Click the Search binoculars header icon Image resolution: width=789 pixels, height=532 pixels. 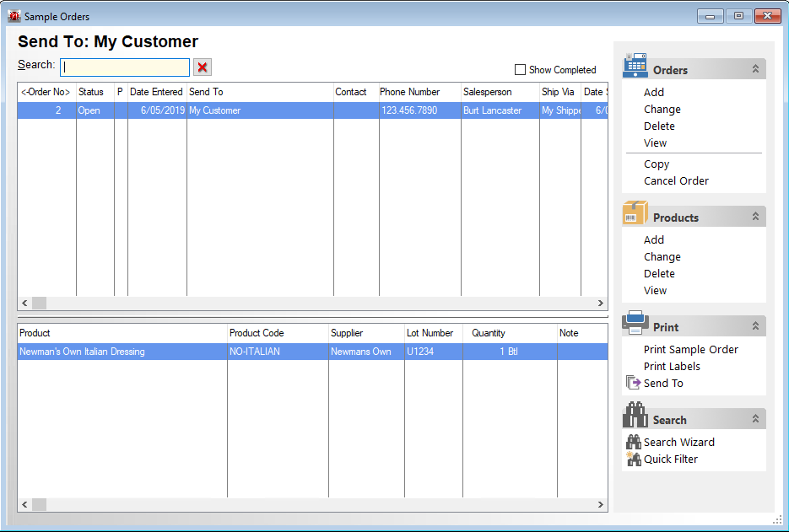[635, 415]
